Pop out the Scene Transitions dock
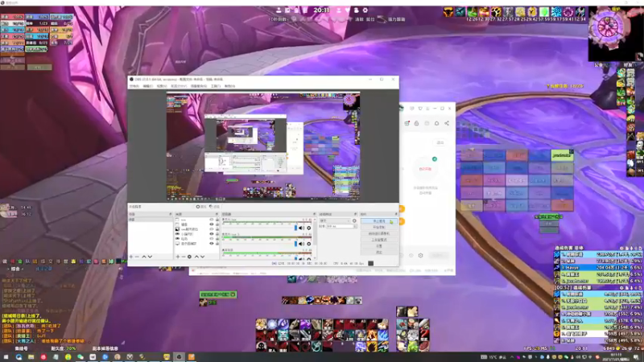Screen dimensions: 644x362 pos(355,214)
